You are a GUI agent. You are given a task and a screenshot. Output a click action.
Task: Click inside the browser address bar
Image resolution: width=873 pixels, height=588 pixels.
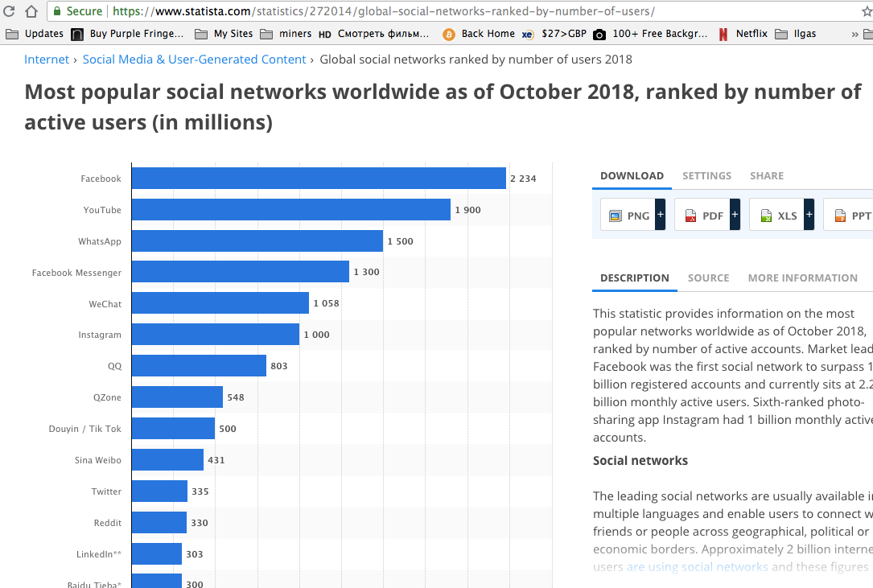click(322, 12)
